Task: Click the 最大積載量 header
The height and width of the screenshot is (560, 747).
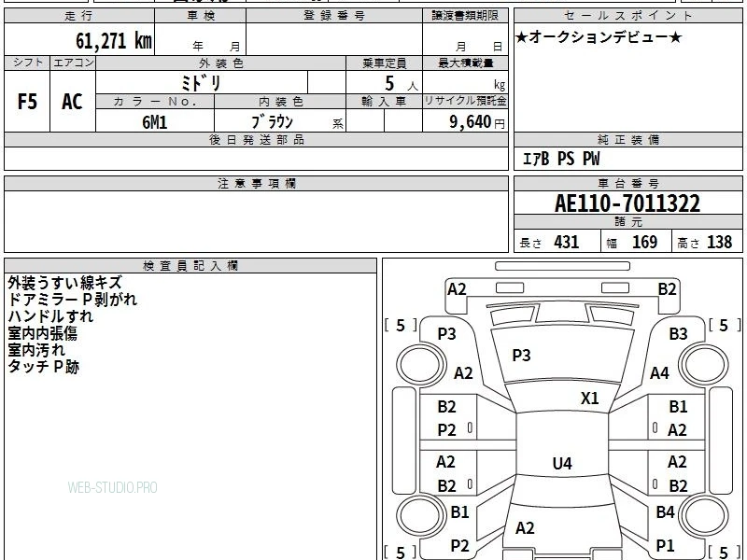Action: (x=465, y=63)
